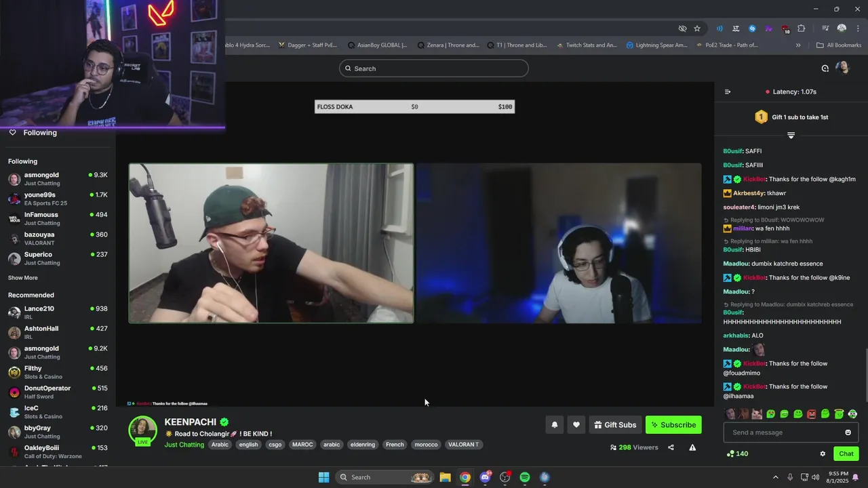Image resolution: width=868 pixels, height=488 pixels.
Task: Send message with Chat button
Action: point(846,454)
